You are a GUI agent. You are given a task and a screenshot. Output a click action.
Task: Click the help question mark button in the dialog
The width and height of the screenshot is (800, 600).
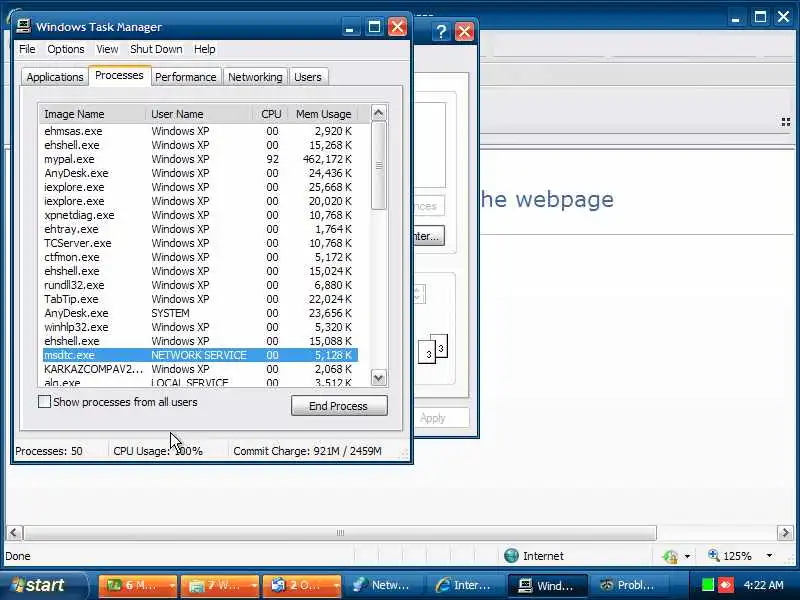pos(440,32)
